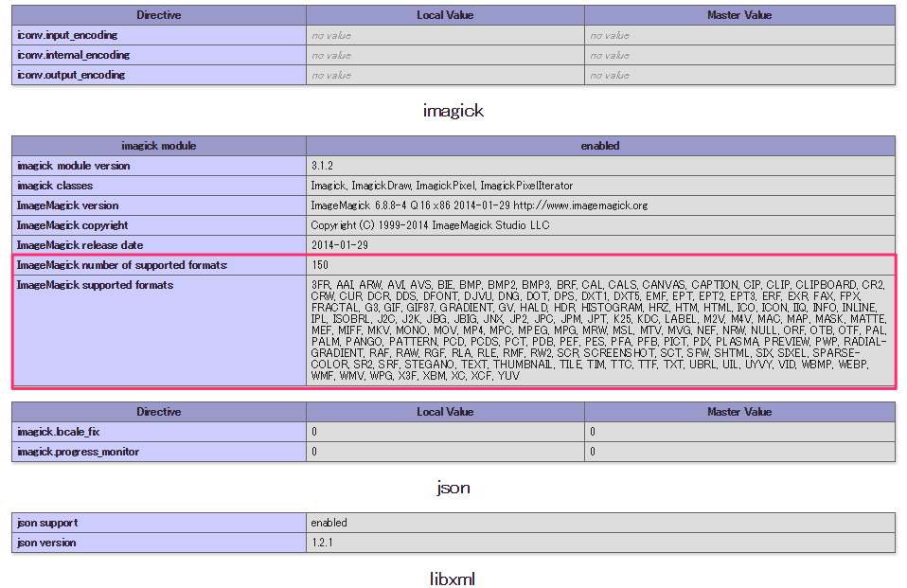
Task: Select local "no value" for iconv.input_encoding
Action: pyautogui.click(x=331, y=36)
